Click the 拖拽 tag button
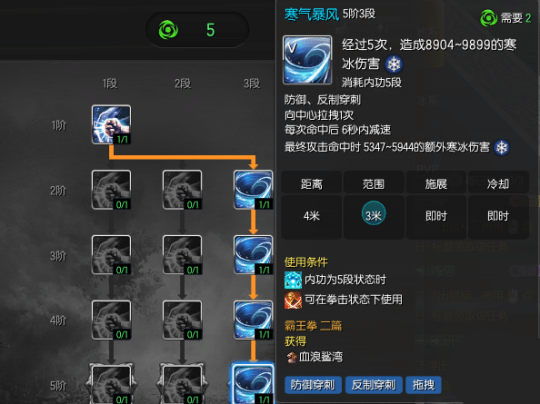 click(x=424, y=385)
